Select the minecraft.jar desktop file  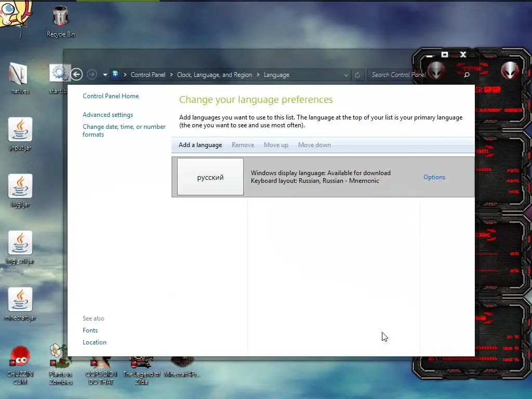click(x=20, y=304)
